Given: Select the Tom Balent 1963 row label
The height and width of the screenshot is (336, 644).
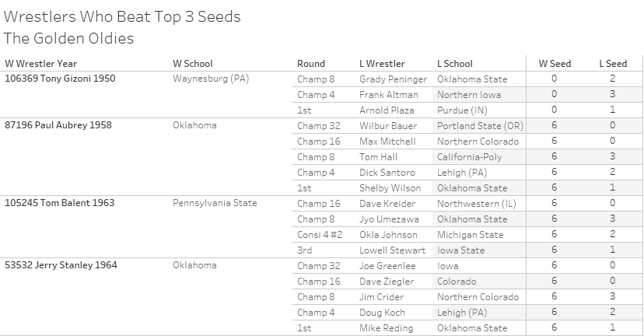Looking at the screenshot, I should pyautogui.click(x=60, y=204).
